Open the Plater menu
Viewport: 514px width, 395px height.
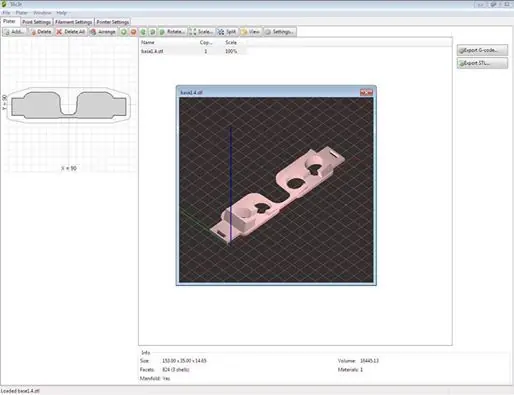click(x=22, y=13)
